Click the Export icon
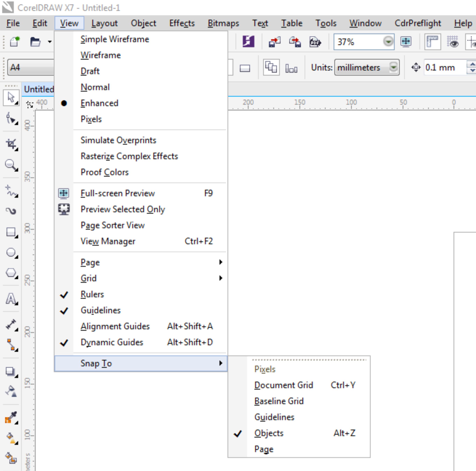Viewport: 476px width, 471px height. tap(295, 42)
